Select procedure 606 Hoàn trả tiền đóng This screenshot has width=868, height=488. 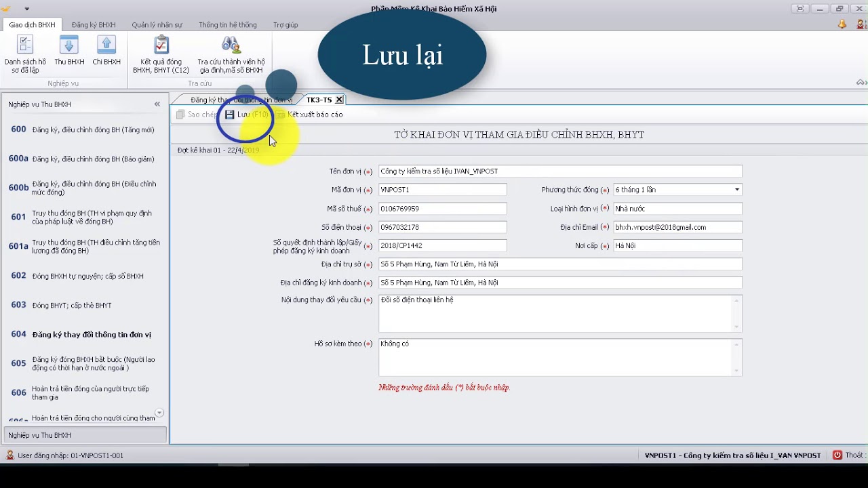(85, 392)
